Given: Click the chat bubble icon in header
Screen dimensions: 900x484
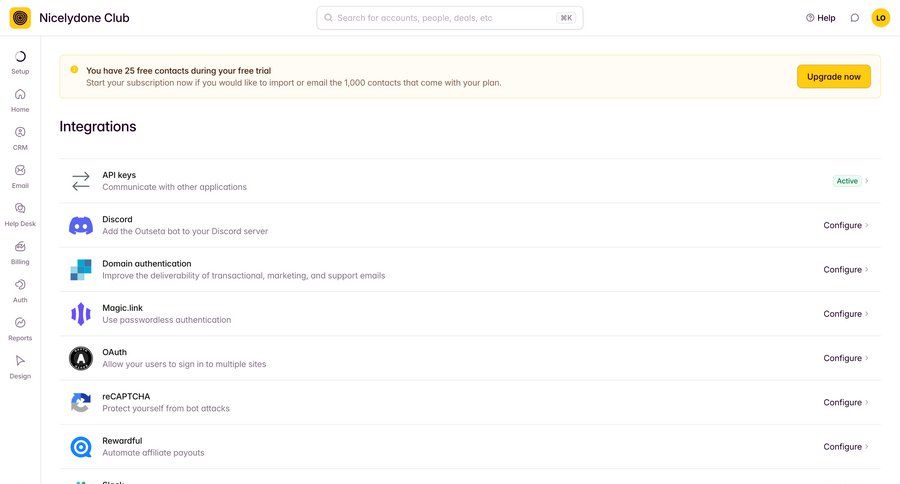Looking at the screenshot, I should click(855, 18).
